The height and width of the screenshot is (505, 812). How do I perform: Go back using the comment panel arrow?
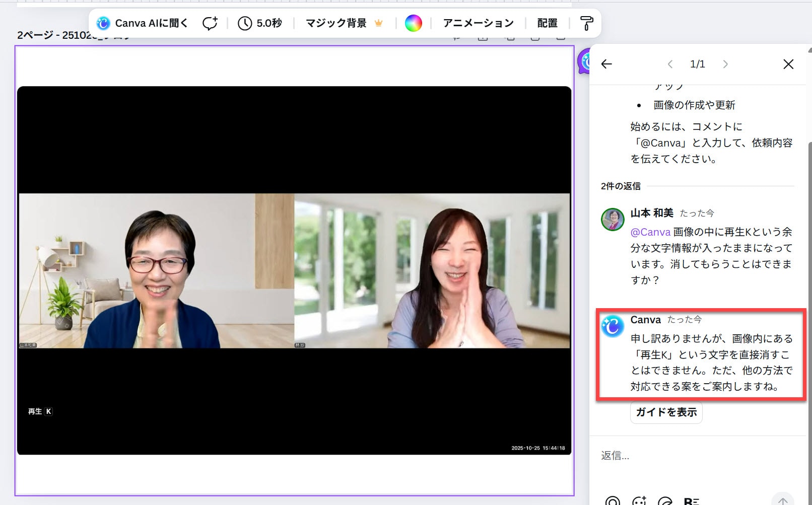pos(606,64)
